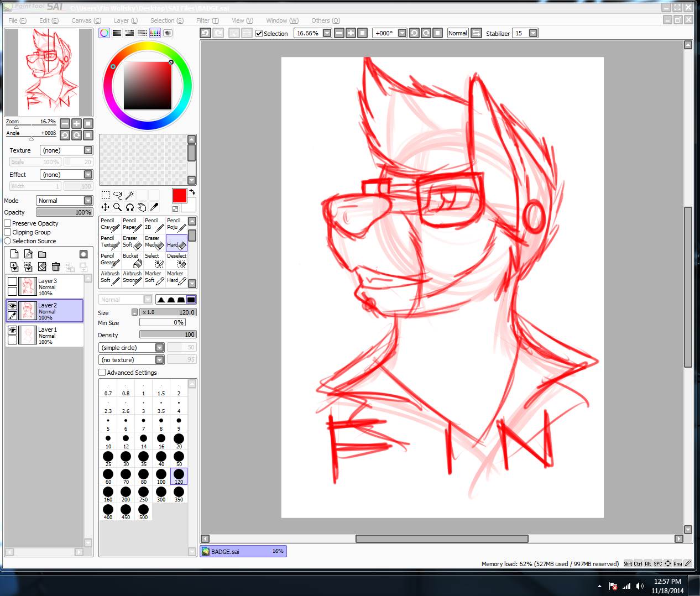Select the Magic Wand tool
This screenshot has height=596, width=700.
[x=129, y=195]
